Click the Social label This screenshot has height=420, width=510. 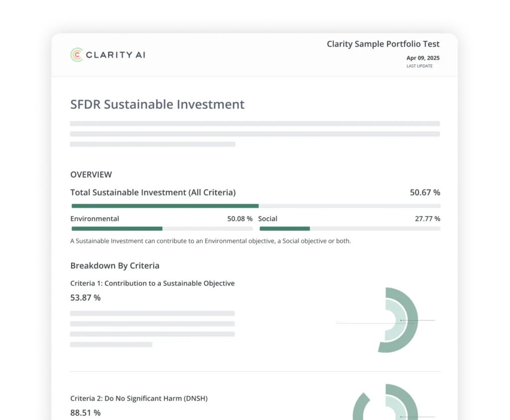tap(267, 219)
